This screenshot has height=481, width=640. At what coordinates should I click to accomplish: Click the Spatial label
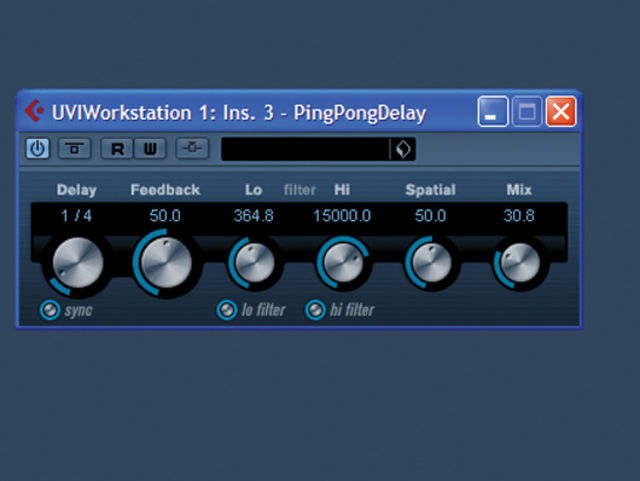click(430, 190)
